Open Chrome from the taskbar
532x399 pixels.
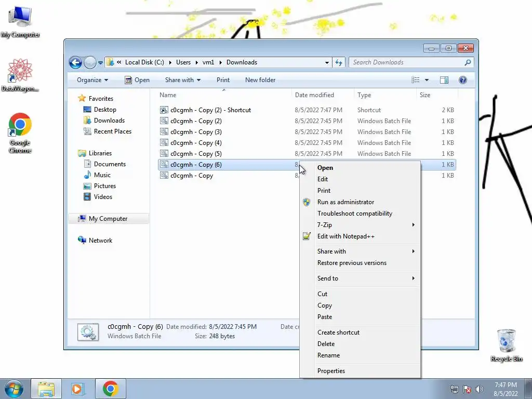[110, 389]
